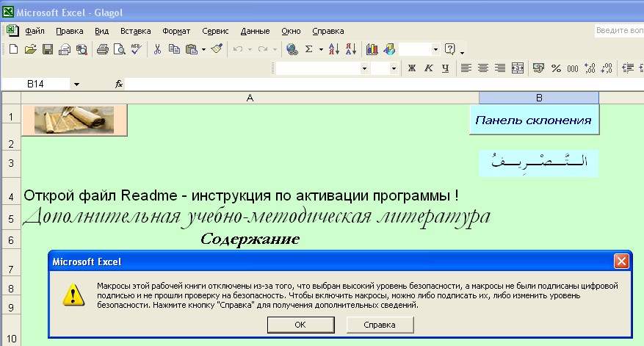Click the Панель склонения button
644x346 pixels.
(x=534, y=120)
